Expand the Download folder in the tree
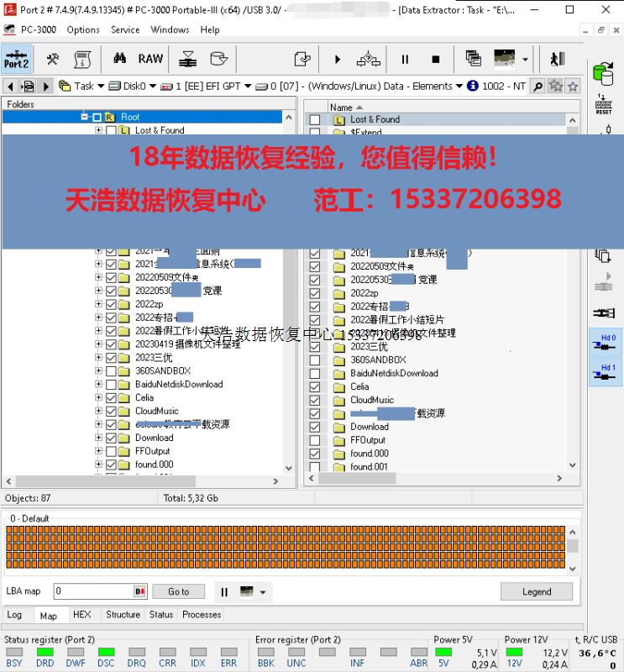The image size is (624, 672). tap(98, 438)
